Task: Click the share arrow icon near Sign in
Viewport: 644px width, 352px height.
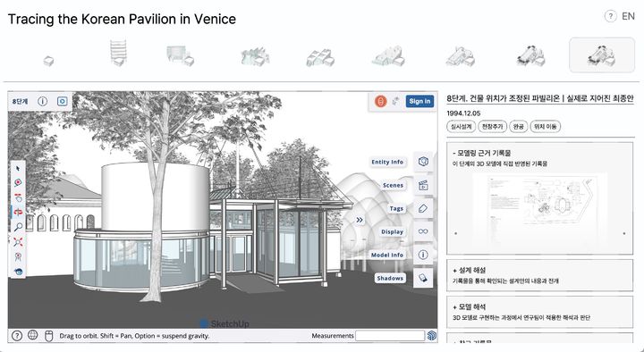Action: click(396, 101)
